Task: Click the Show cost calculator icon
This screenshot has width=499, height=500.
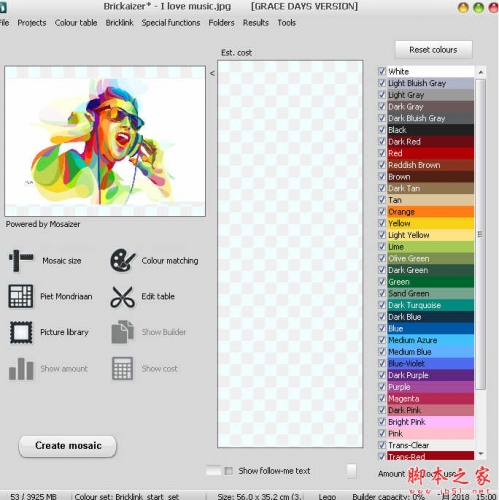Action: pyautogui.click(x=122, y=368)
